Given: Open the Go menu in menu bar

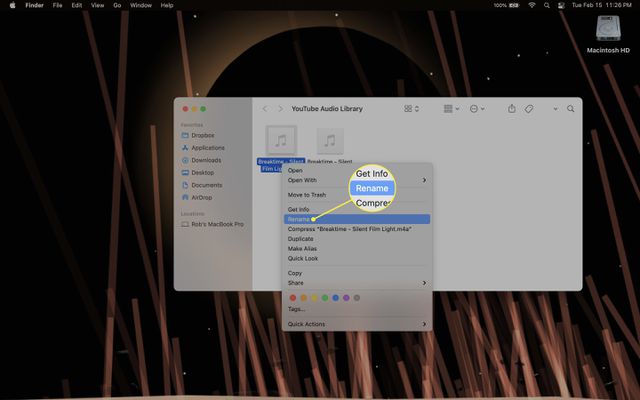Looking at the screenshot, I should 116,5.
